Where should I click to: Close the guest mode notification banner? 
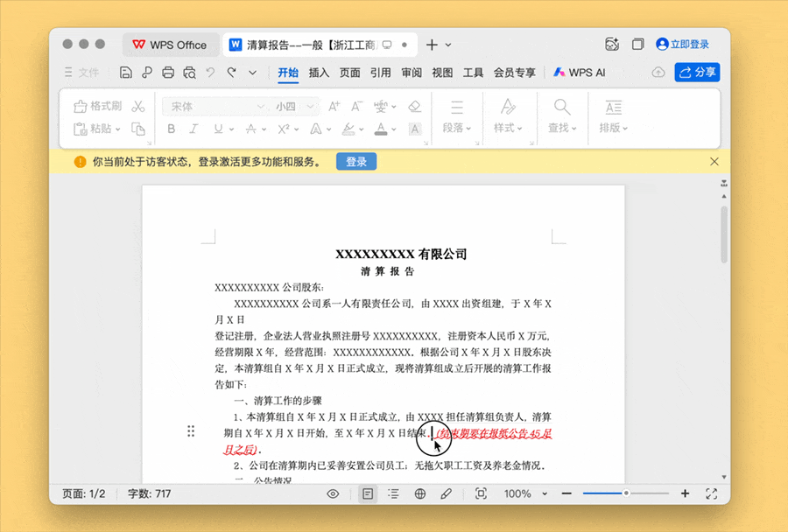pos(714,161)
